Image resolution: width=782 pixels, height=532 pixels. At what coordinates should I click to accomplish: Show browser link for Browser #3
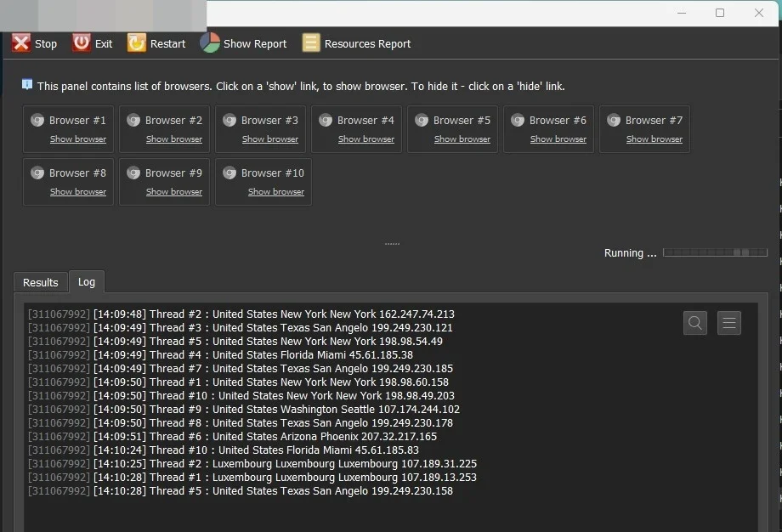[x=270, y=139]
